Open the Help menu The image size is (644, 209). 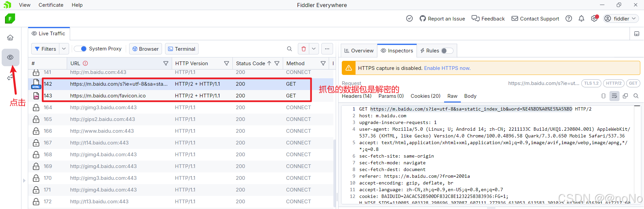(77, 5)
